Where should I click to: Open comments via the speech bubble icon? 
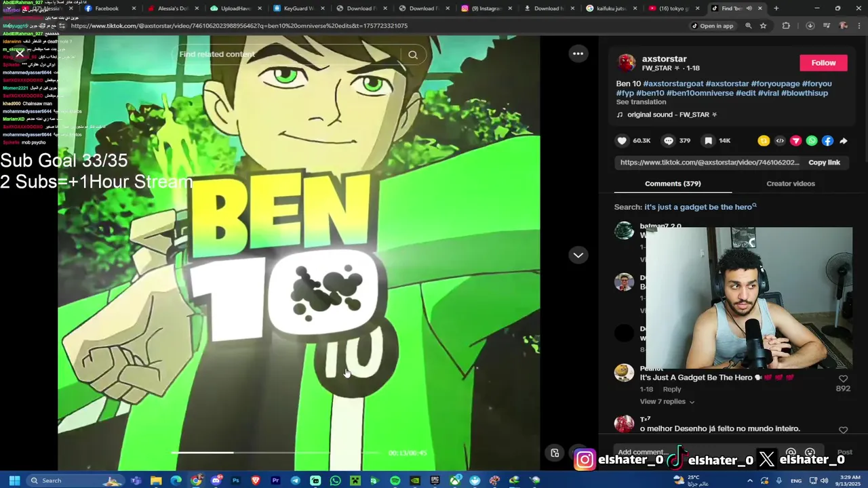click(669, 141)
